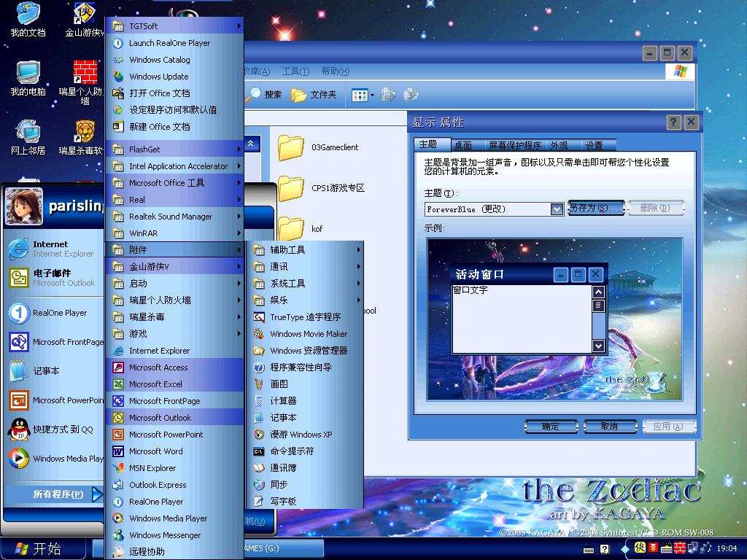Open Calculator (计算器) in accessories menu

305,401
